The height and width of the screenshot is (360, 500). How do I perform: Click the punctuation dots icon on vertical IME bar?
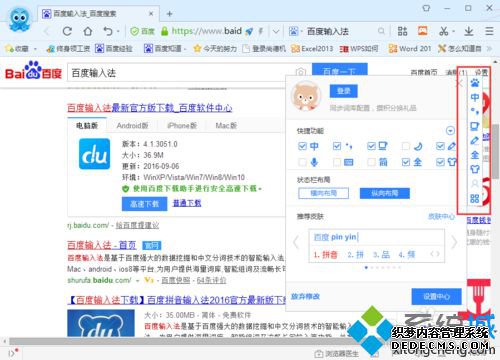click(475, 112)
